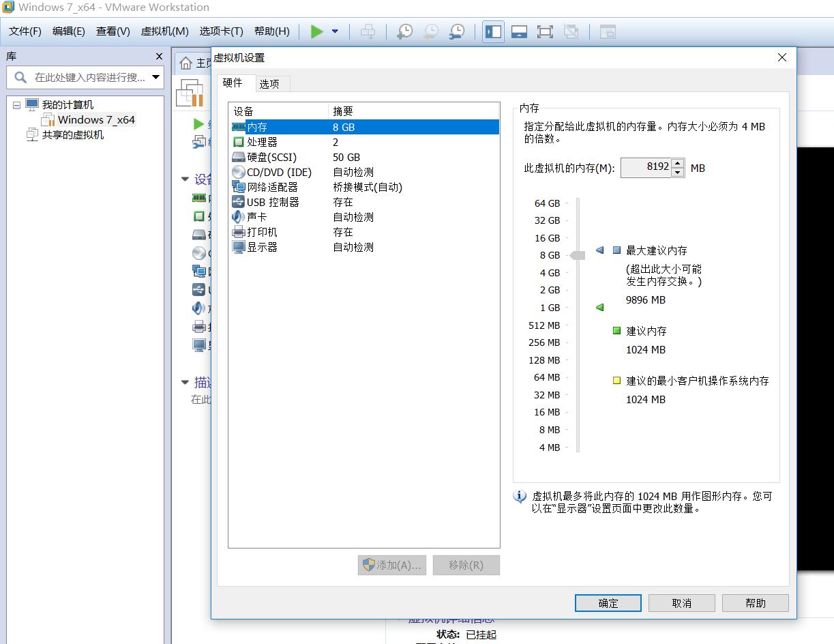
Task: Toggle the thumbnail bar view icon
Action: 519,31
